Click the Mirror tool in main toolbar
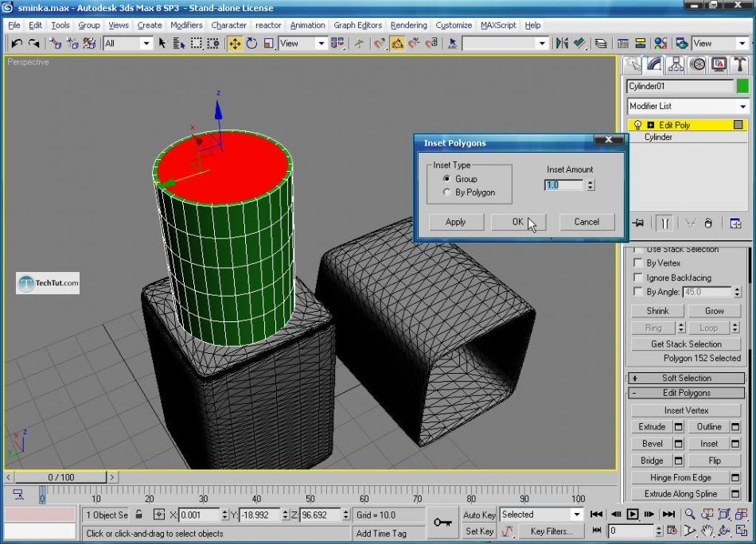 [x=562, y=44]
